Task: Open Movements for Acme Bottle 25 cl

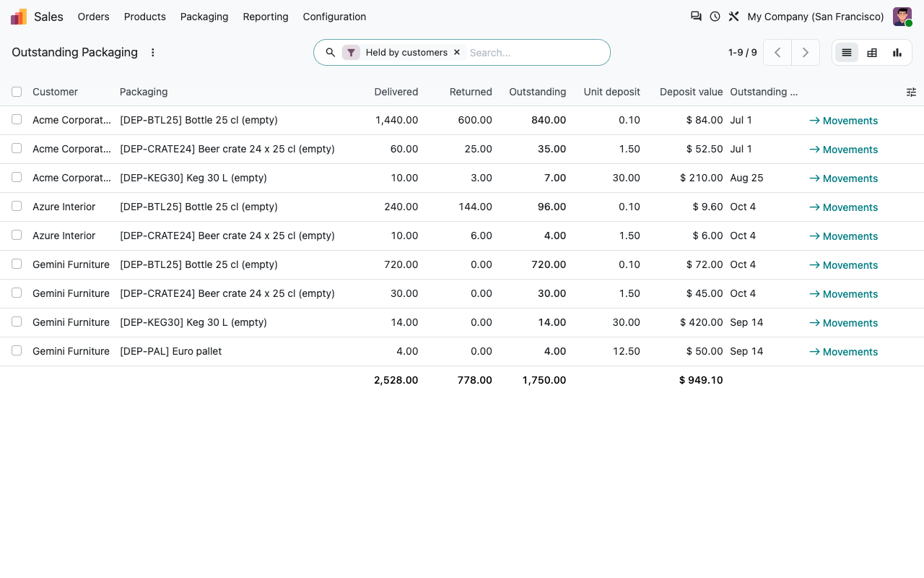Action: (x=843, y=121)
